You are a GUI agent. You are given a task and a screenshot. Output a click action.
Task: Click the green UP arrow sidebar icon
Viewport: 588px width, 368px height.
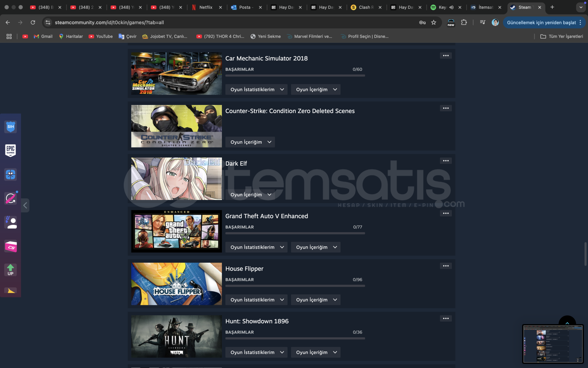coord(11,270)
